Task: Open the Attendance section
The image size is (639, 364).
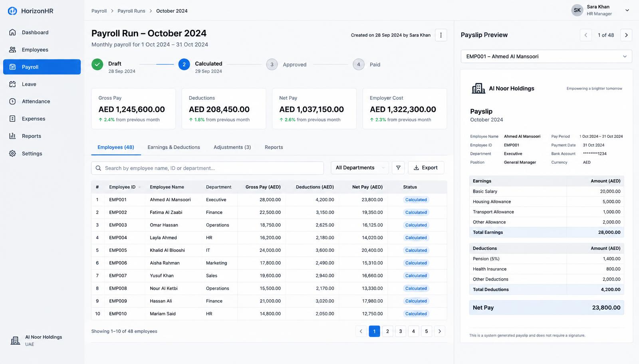Action: pos(42,101)
